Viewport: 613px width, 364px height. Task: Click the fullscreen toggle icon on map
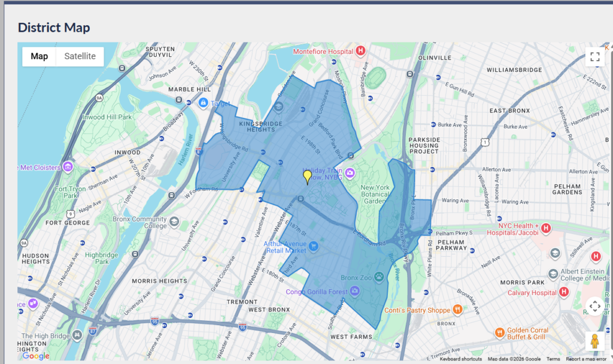point(594,57)
